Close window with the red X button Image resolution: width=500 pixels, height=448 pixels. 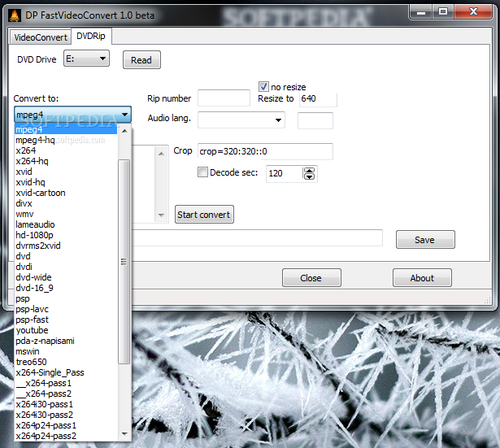pos(473,12)
